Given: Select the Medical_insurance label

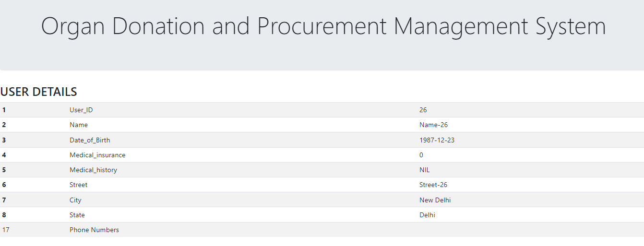Looking at the screenshot, I should (97, 155).
